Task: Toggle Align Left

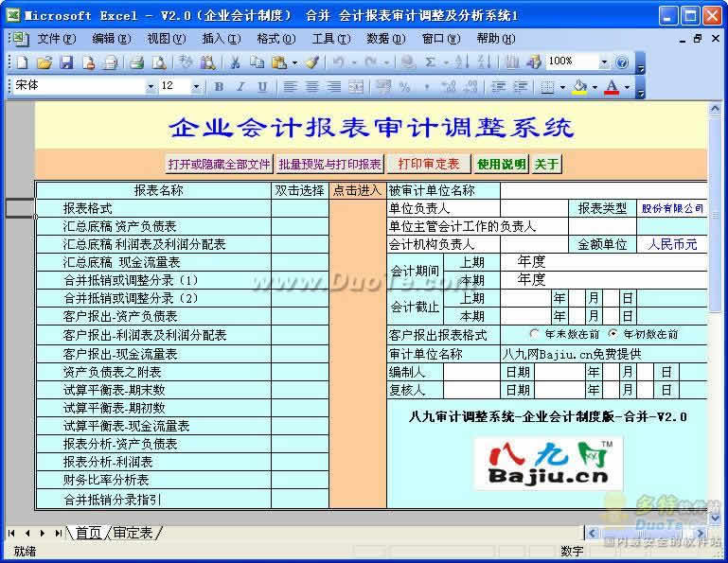Action: point(290,86)
